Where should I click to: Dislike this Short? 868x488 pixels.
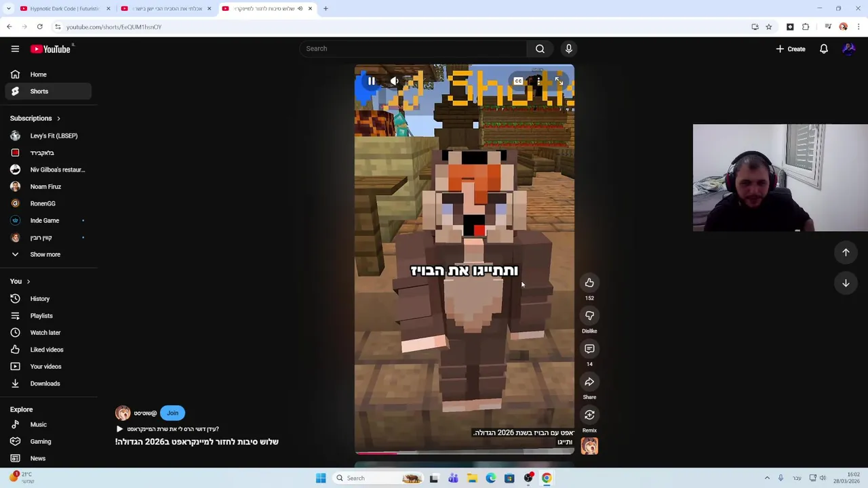[589, 316]
